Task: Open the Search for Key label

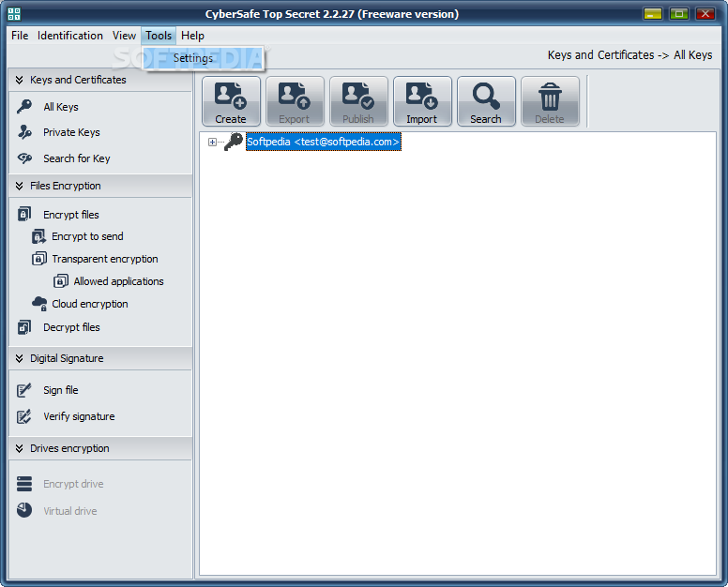Action: 77,158
